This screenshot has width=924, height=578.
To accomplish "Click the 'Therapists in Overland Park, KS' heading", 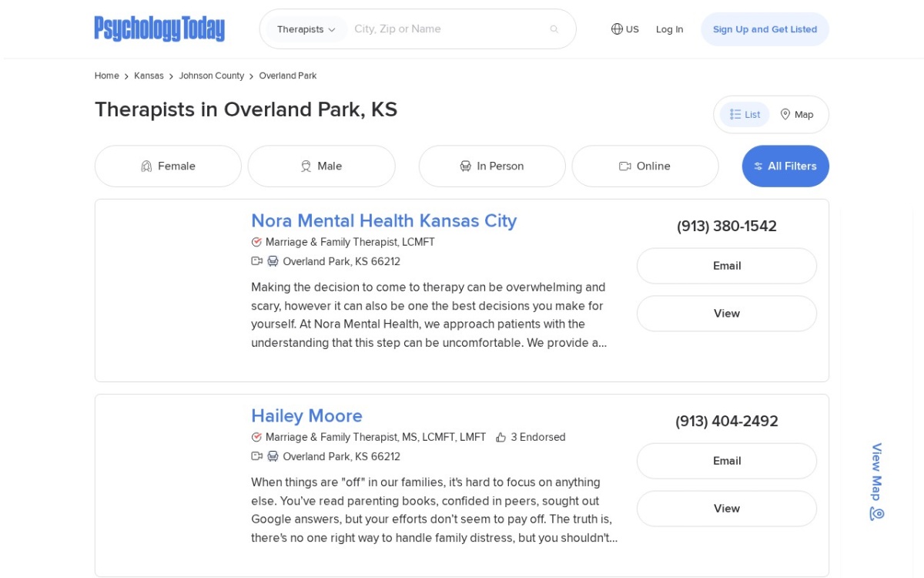I will (246, 109).
